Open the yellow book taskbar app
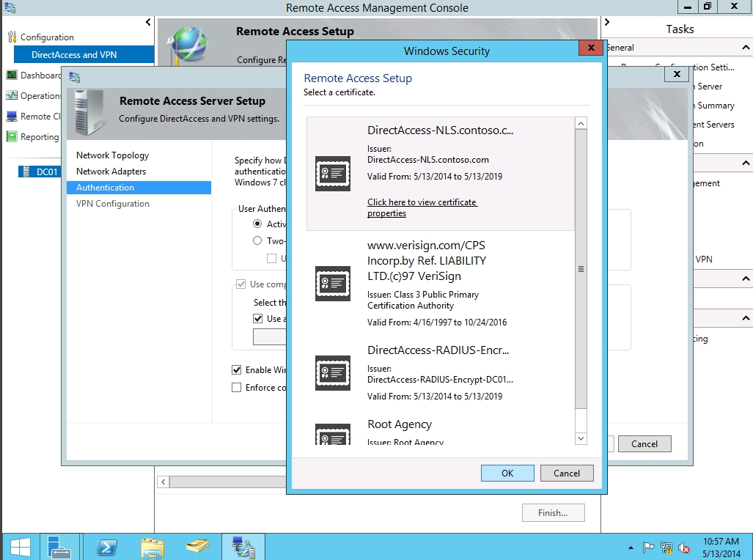753x560 pixels. [197, 546]
